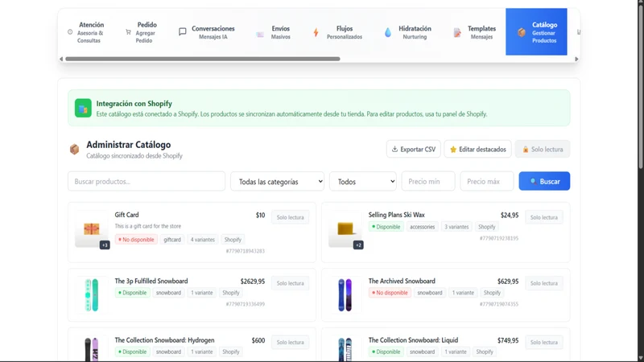Click the accessories category tag
The height and width of the screenshot is (362, 644).
[422, 227]
